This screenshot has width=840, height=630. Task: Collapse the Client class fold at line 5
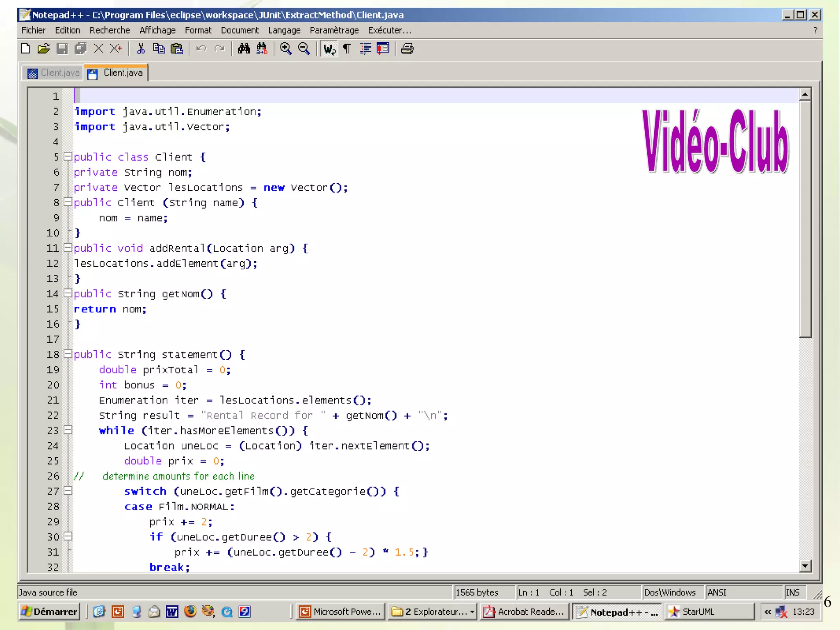[68, 157]
